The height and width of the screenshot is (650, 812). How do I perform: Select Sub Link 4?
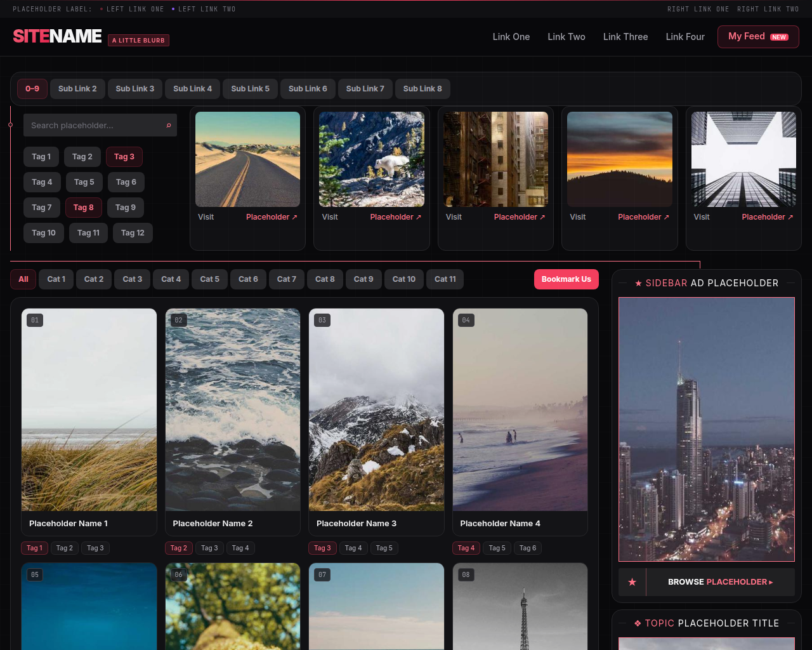tap(193, 89)
